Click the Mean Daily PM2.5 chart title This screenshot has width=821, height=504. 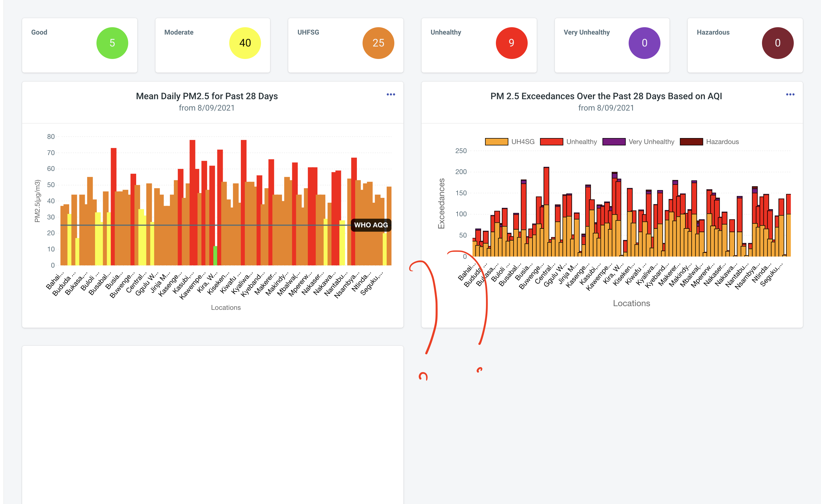point(207,96)
